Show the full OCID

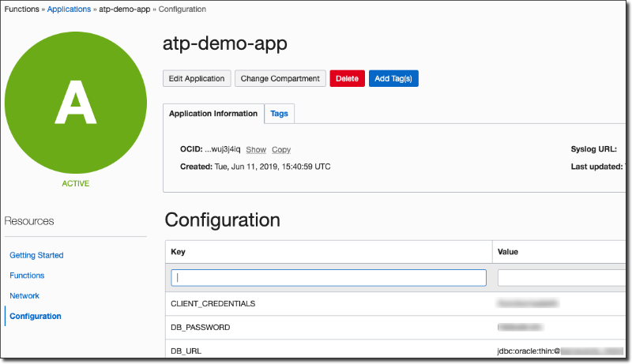[256, 149]
